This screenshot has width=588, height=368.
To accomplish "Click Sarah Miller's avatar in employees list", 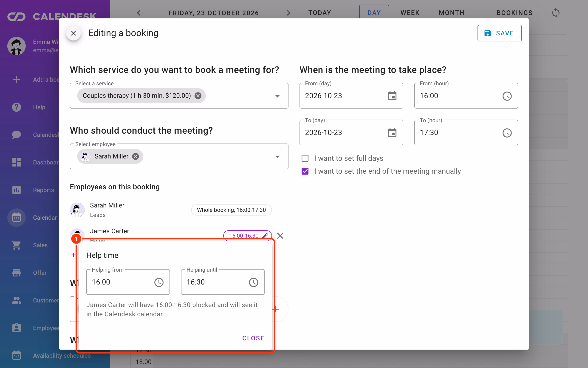I will pyautogui.click(x=77, y=210).
